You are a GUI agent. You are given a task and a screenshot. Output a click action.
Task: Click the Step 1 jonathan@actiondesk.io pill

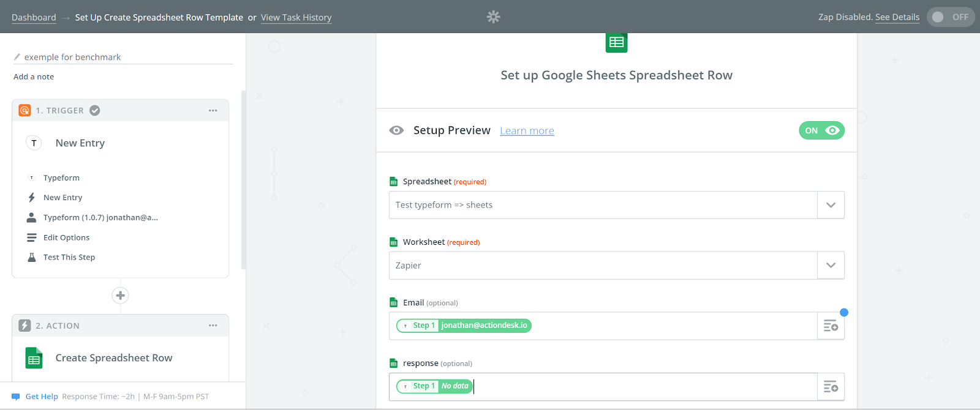pyautogui.click(x=464, y=326)
